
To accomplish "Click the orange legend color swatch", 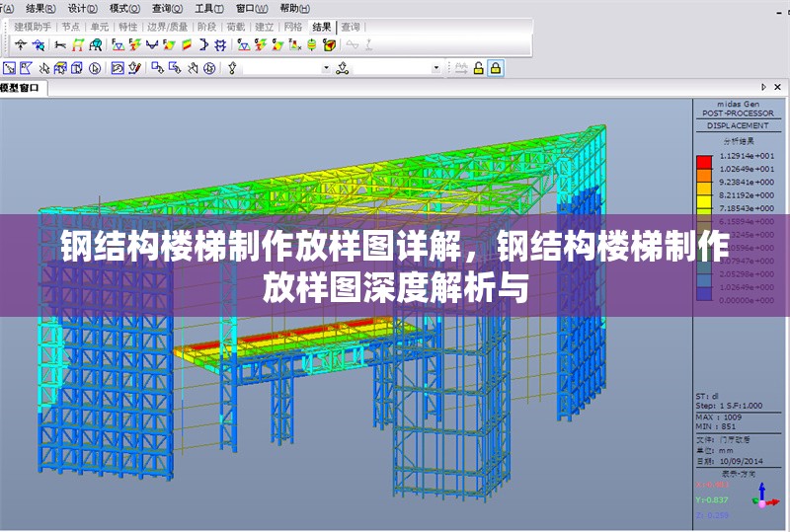I will 704,176.
